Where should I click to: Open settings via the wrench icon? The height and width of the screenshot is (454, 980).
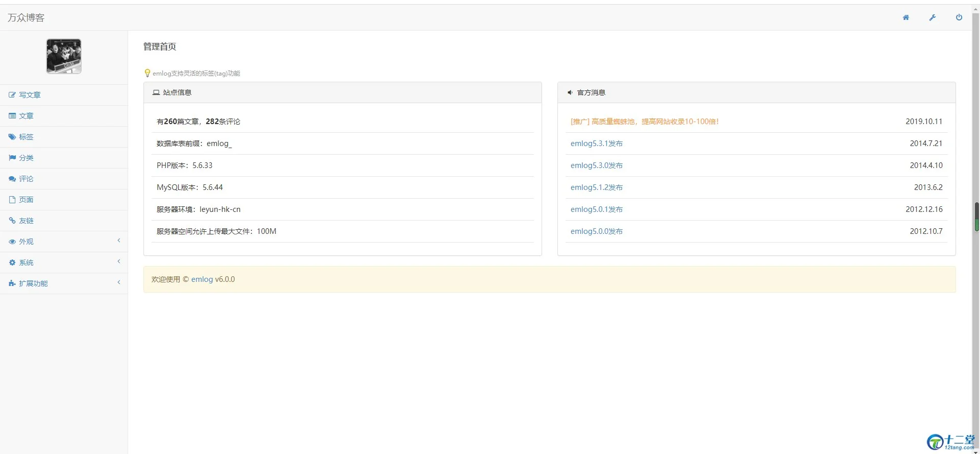click(x=932, y=17)
